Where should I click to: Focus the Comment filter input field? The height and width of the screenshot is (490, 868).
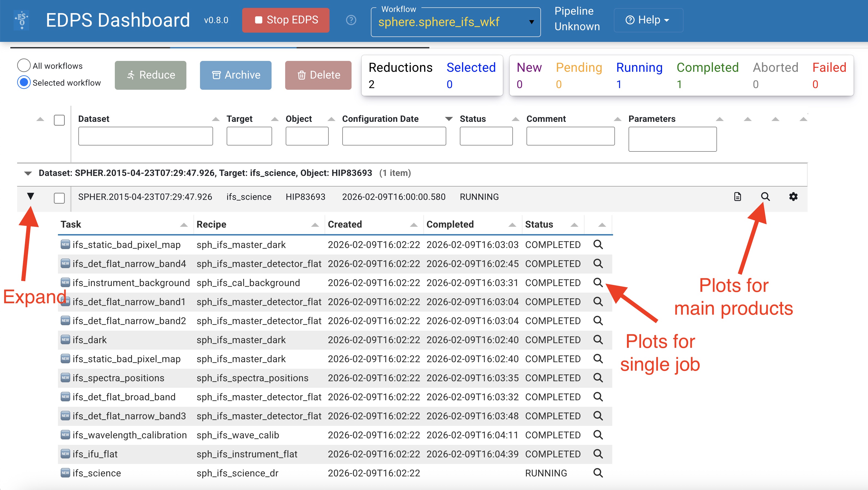coord(571,136)
